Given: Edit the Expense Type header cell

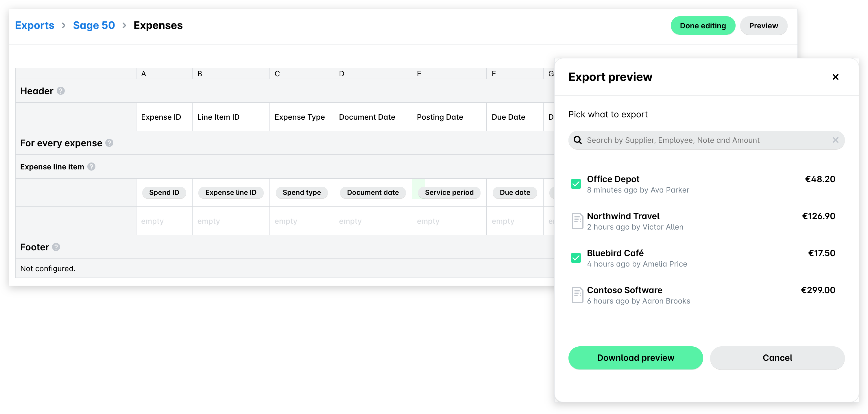Looking at the screenshot, I should [302, 117].
